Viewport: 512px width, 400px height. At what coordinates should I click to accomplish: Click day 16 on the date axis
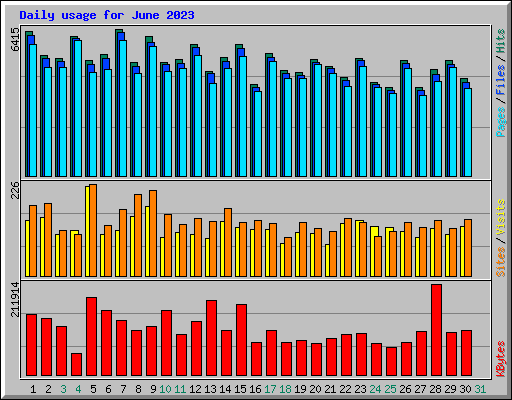255,389
